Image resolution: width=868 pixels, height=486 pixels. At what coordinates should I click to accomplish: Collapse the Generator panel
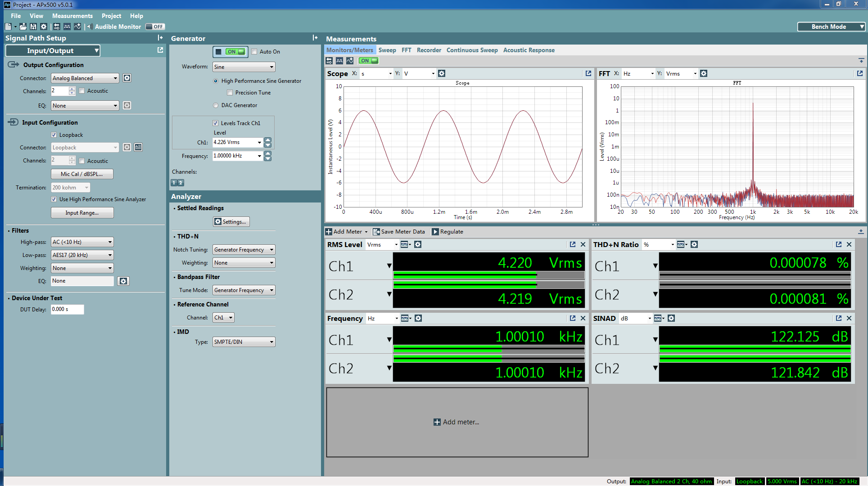pos(315,38)
